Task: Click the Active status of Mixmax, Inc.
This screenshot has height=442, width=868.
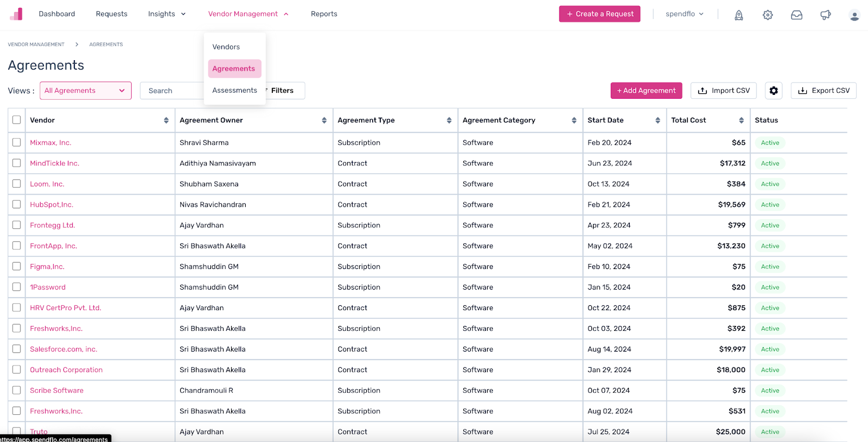Action: point(770,143)
